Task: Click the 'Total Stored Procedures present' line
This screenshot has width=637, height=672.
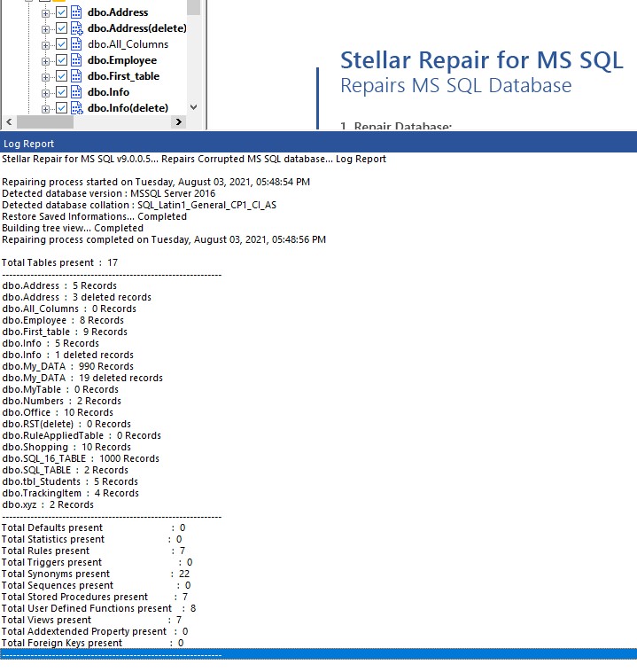Action: point(95,597)
